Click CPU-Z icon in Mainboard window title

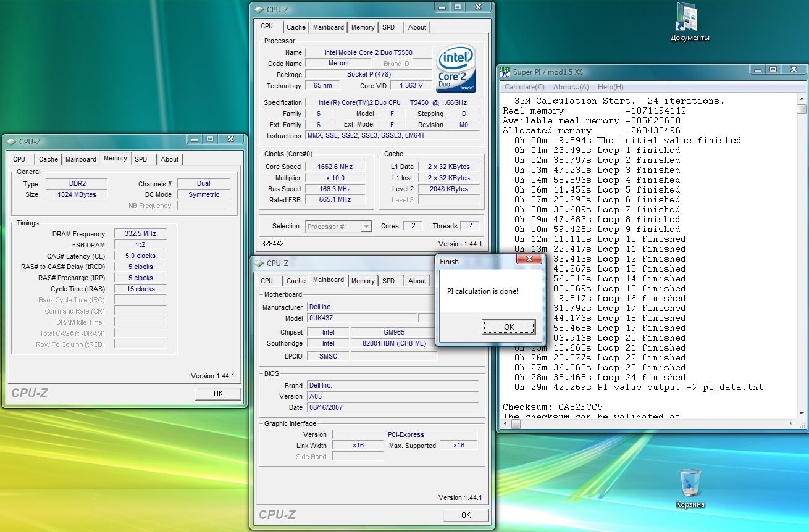259,263
